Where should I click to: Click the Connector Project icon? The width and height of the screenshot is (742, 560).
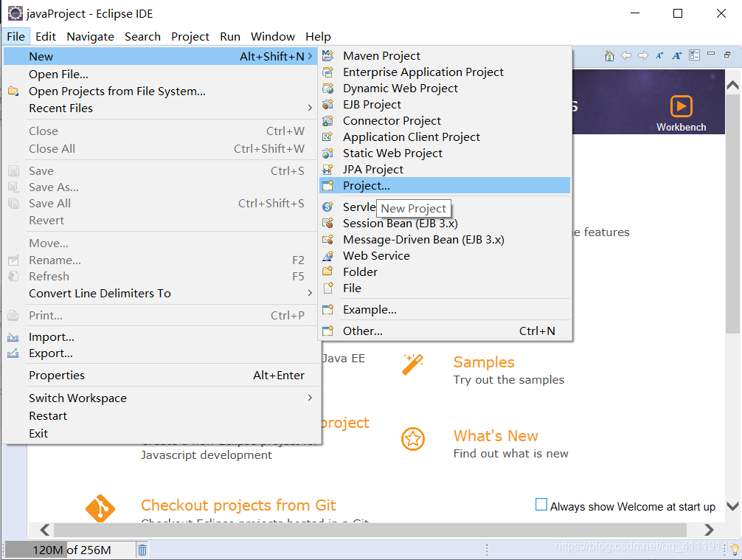point(328,121)
